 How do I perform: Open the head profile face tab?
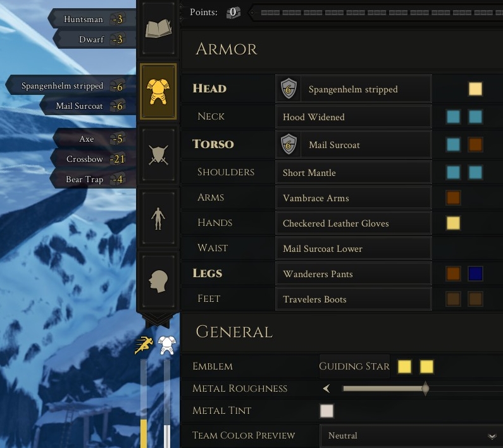click(x=158, y=282)
